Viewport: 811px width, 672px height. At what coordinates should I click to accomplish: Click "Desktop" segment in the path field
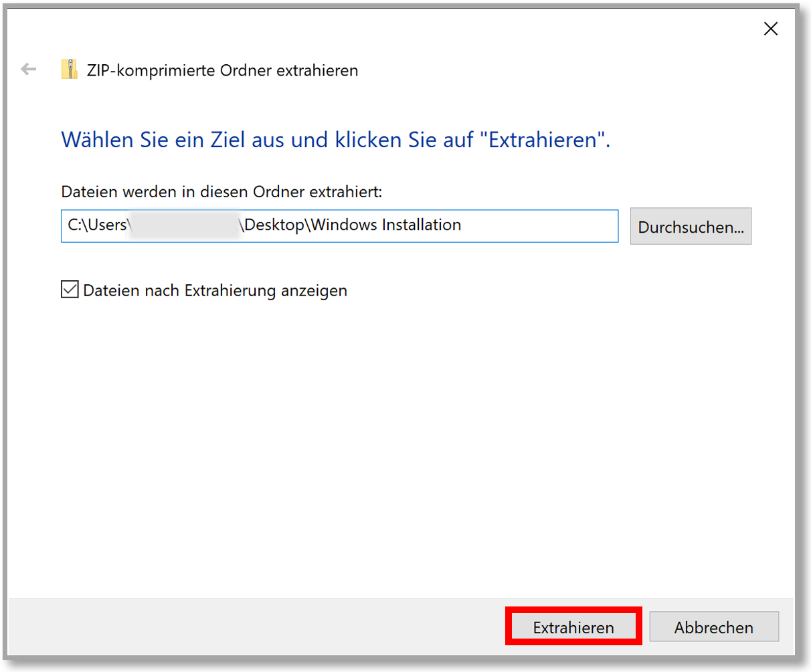click(x=274, y=225)
